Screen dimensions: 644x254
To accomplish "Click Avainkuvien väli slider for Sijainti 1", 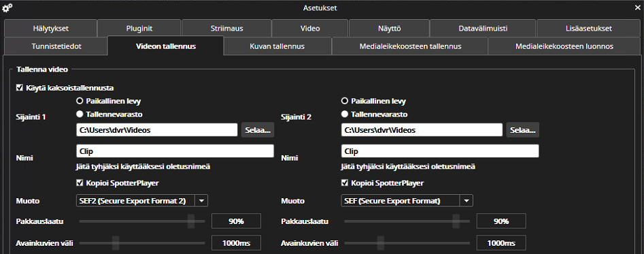I will 142,243.
